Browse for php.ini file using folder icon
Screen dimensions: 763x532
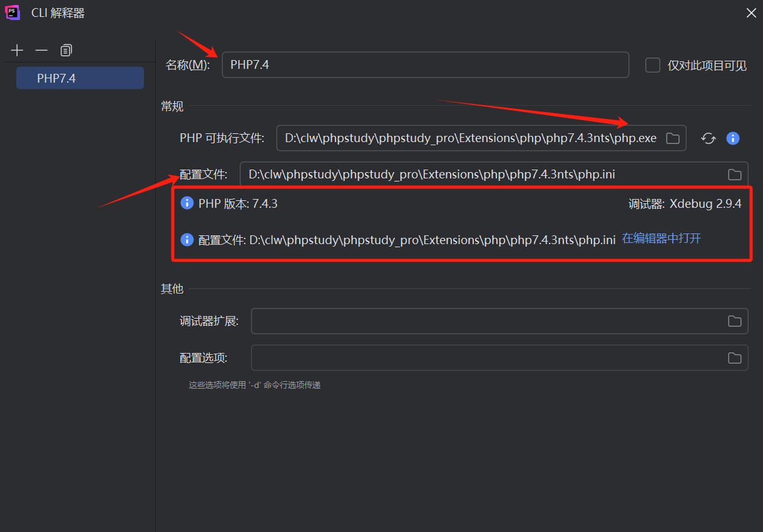735,175
